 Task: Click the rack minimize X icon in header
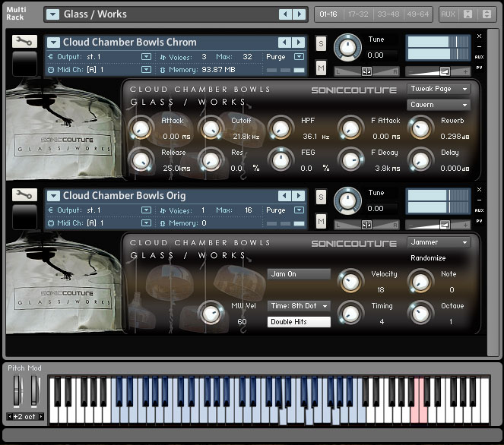[468, 14]
